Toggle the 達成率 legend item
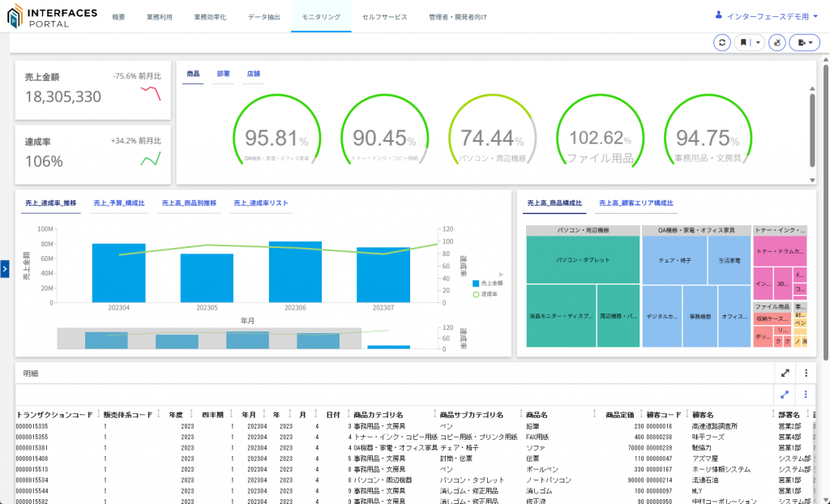 coord(485,294)
